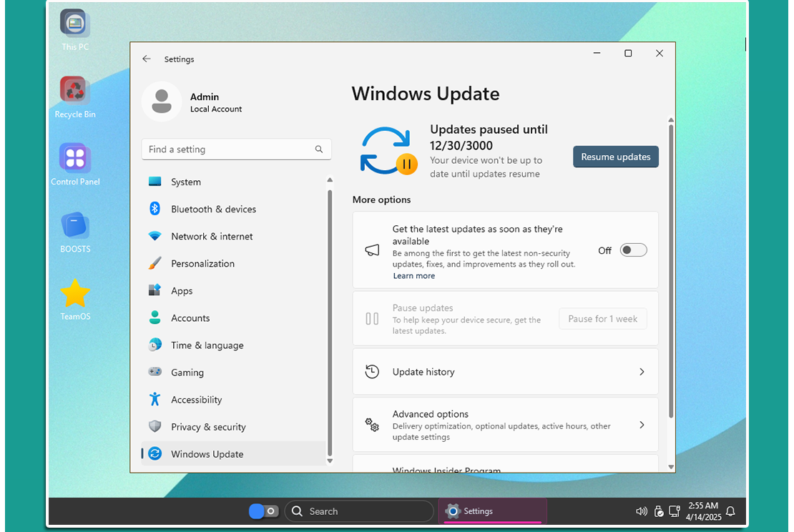
Task: Open This PC desktop icon
Action: coord(74,25)
